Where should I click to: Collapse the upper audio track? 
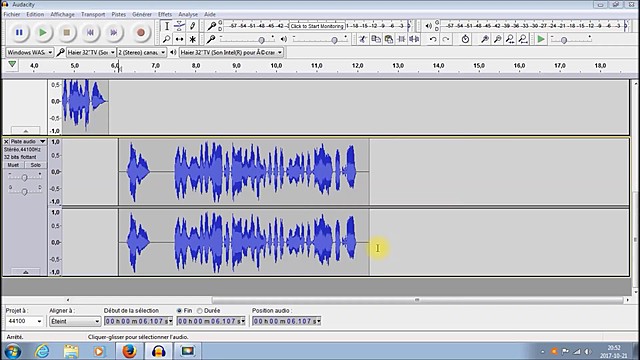point(25,131)
